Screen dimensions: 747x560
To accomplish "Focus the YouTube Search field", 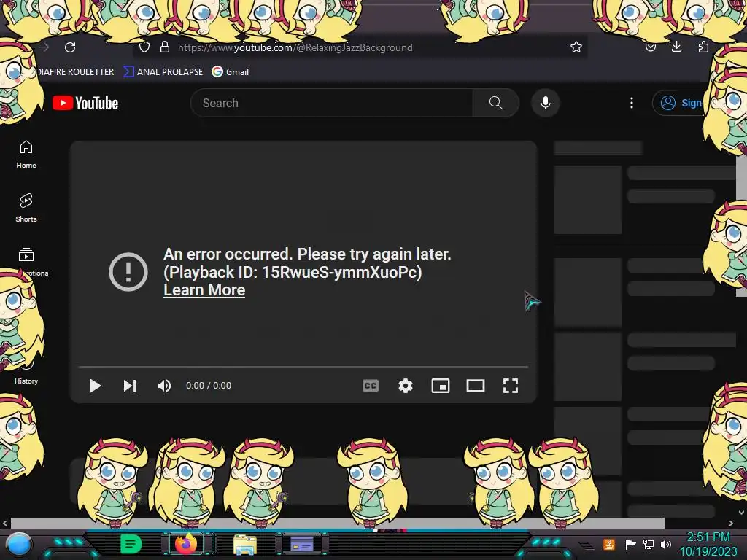I will click(332, 103).
